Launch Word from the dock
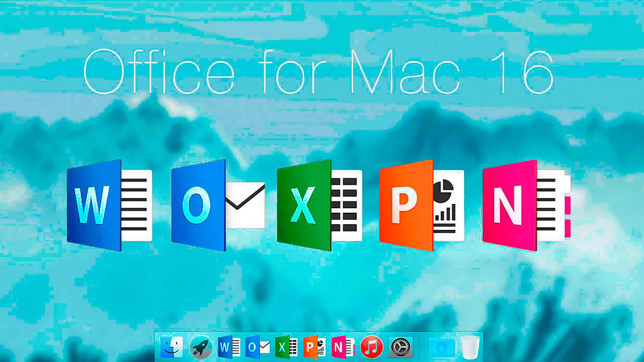644x362 pixels. (x=229, y=347)
